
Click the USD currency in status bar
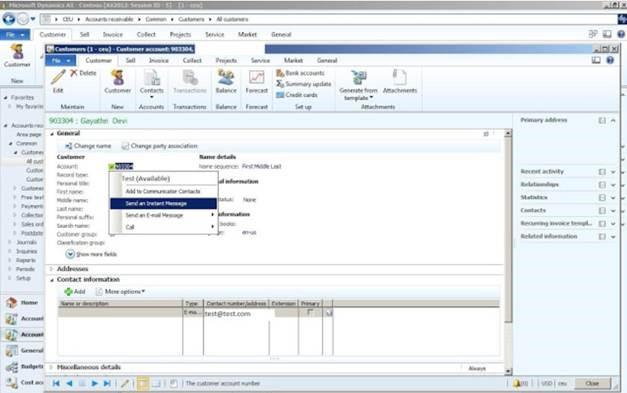(x=546, y=383)
